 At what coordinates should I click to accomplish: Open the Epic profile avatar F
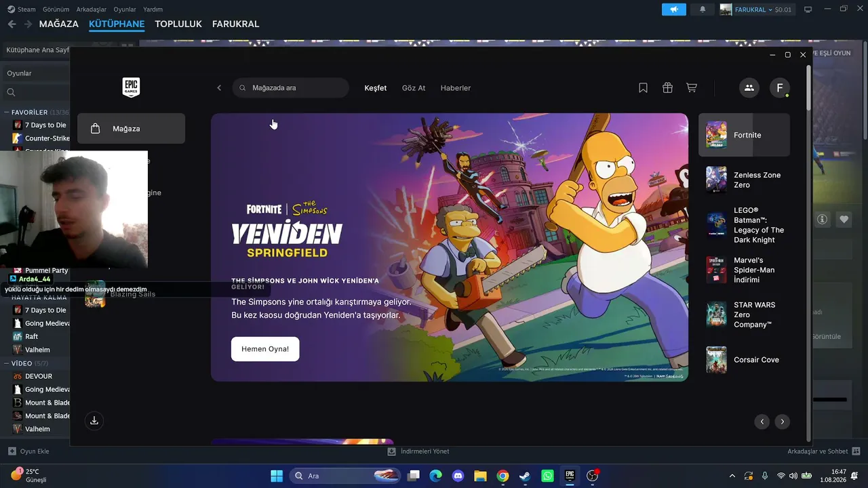point(780,87)
